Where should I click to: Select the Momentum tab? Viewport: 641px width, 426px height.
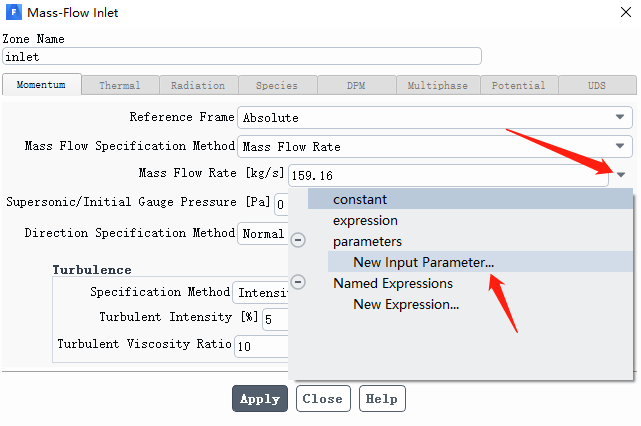click(x=41, y=85)
